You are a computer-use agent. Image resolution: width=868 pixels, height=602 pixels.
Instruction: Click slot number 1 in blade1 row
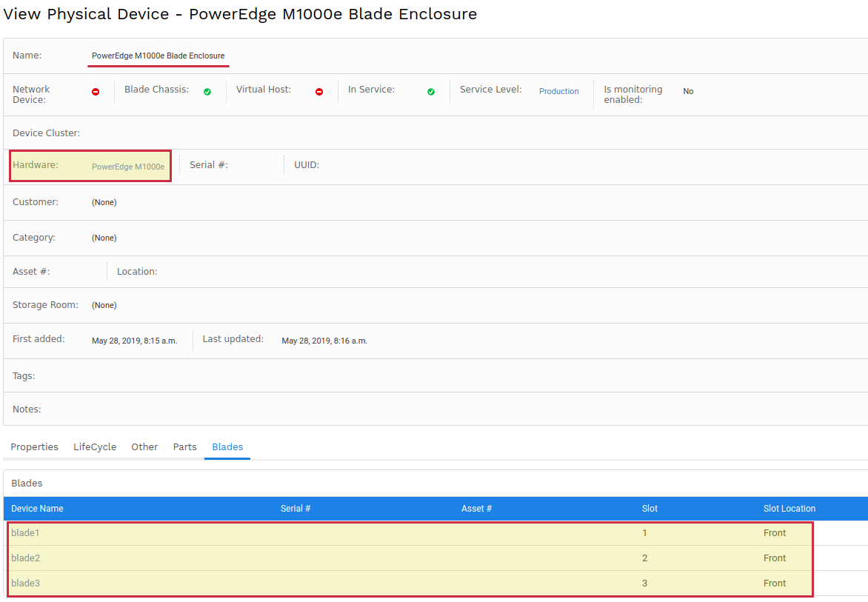point(644,533)
